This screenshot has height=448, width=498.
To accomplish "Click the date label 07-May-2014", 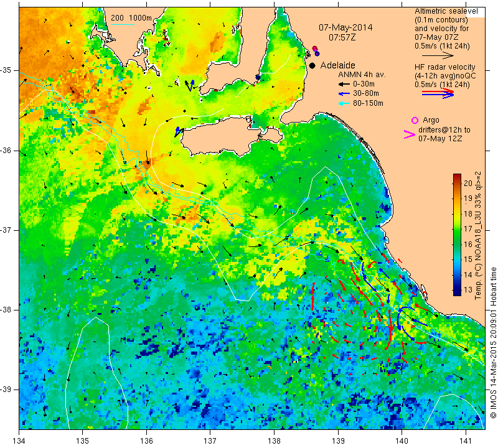I will click(345, 27).
